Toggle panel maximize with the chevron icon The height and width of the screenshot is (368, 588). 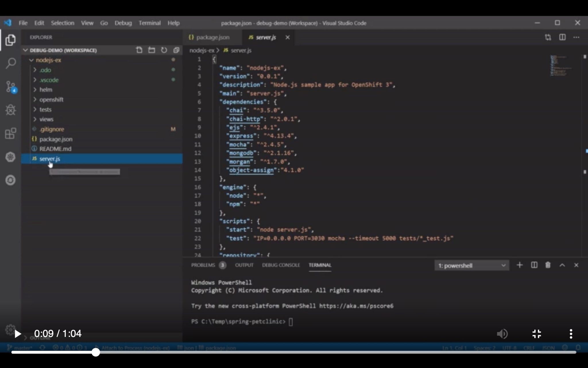562,265
